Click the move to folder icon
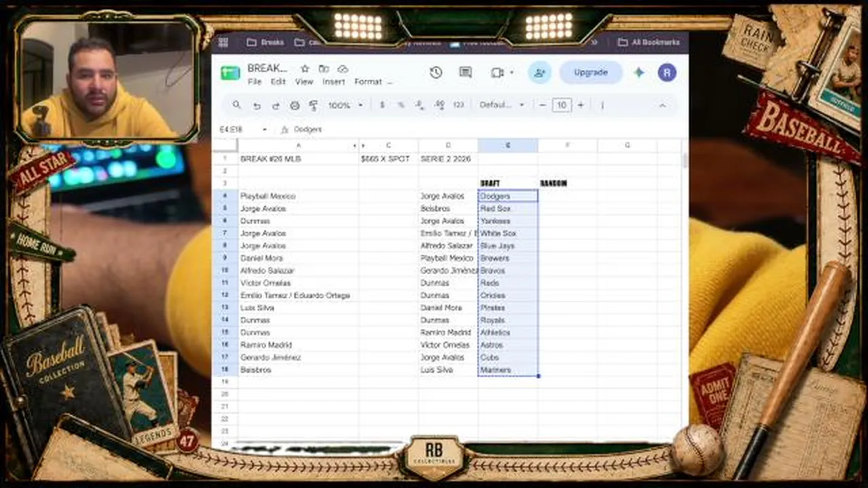This screenshot has height=488, width=868. (x=324, y=68)
